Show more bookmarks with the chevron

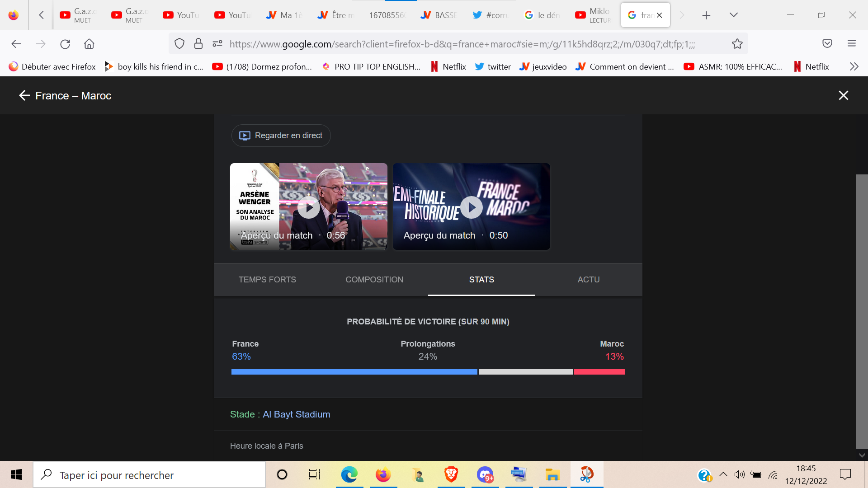pyautogui.click(x=854, y=66)
